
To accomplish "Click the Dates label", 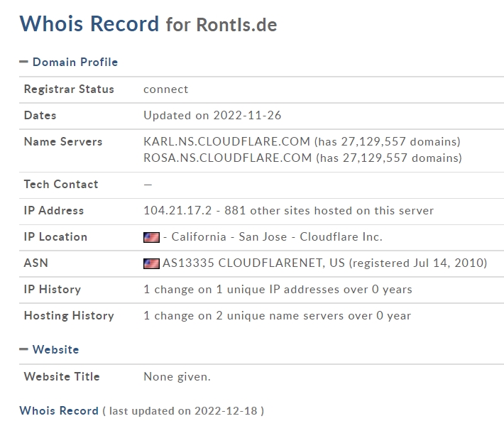I will click(40, 116).
